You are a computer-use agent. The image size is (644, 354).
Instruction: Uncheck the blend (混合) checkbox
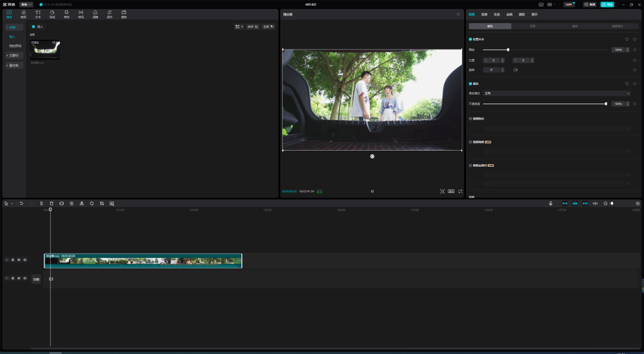(x=470, y=84)
